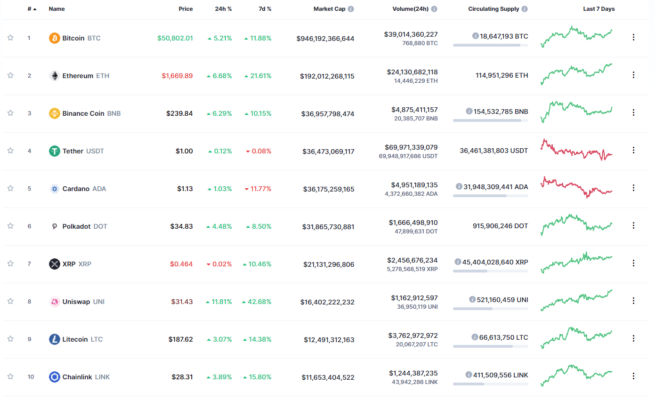The width and height of the screenshot is (655, 400).
Task: Click the Chainlink coin logo icon
Action: click(x=54, y=377)
